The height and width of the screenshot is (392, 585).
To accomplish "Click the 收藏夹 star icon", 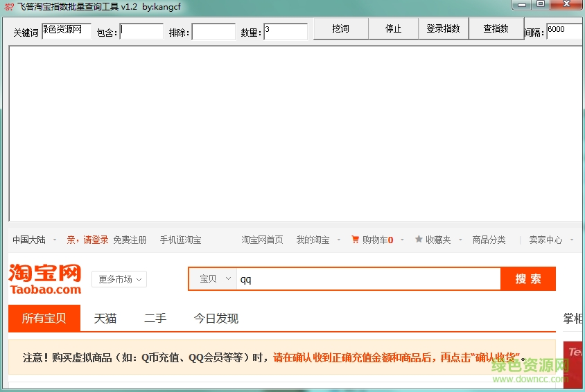I will tap(419, 240).
